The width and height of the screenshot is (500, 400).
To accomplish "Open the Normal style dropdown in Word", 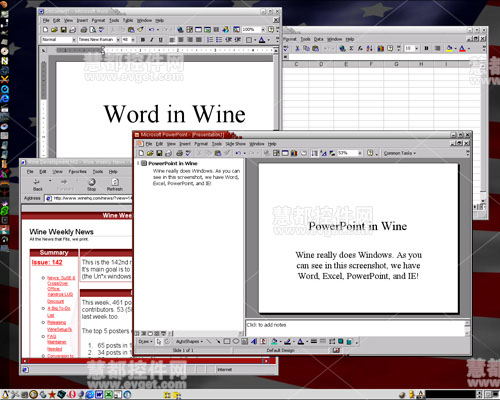I will [x=74, y=40].
